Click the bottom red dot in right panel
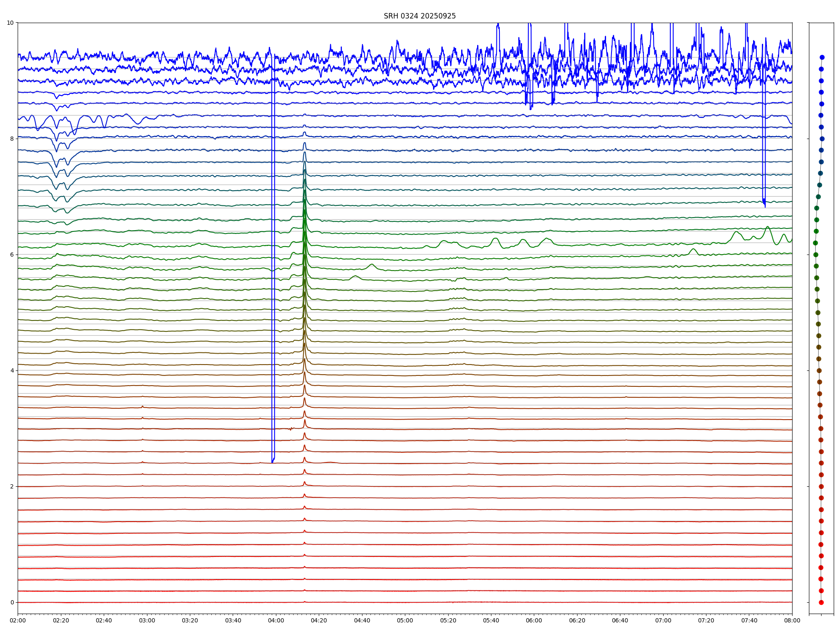The width and height of the screenshot is (840, 630). tap(821, 602)
